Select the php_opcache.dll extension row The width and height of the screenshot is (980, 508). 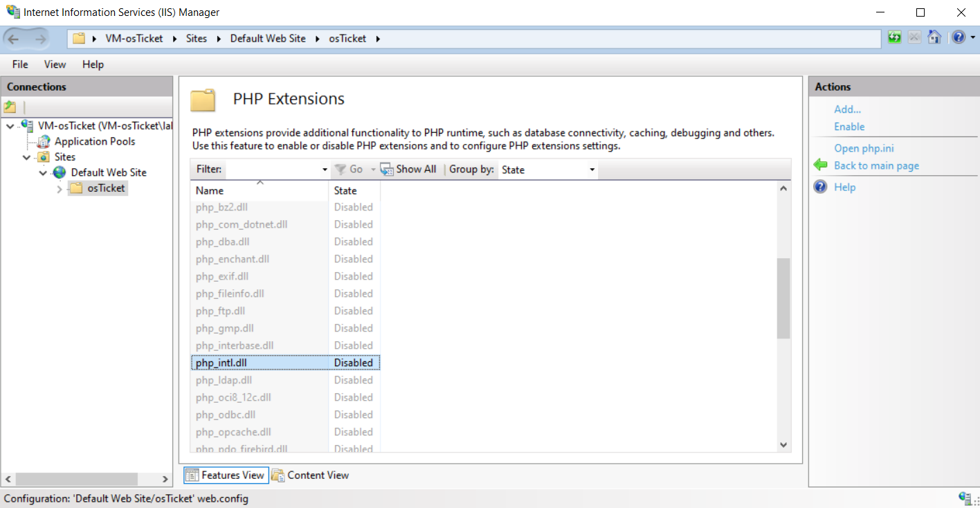pos(285,432)
